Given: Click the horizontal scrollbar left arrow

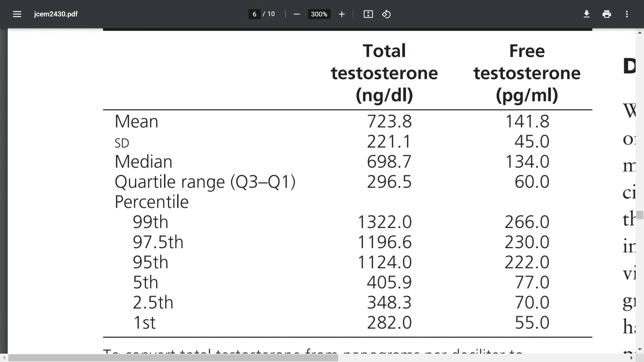Looking at the screenshot, I should pyautogui.click(x=4, y=358).
